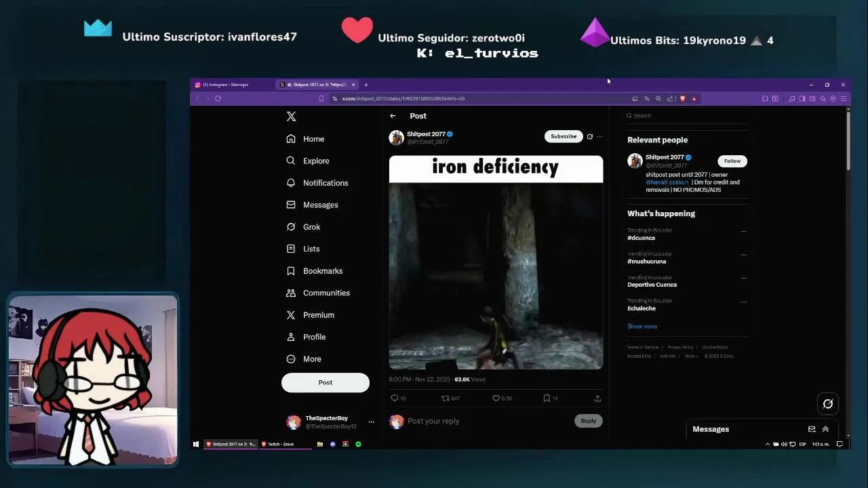Open the Home page in sidebar
868x488 pixels.
[305, 139]
